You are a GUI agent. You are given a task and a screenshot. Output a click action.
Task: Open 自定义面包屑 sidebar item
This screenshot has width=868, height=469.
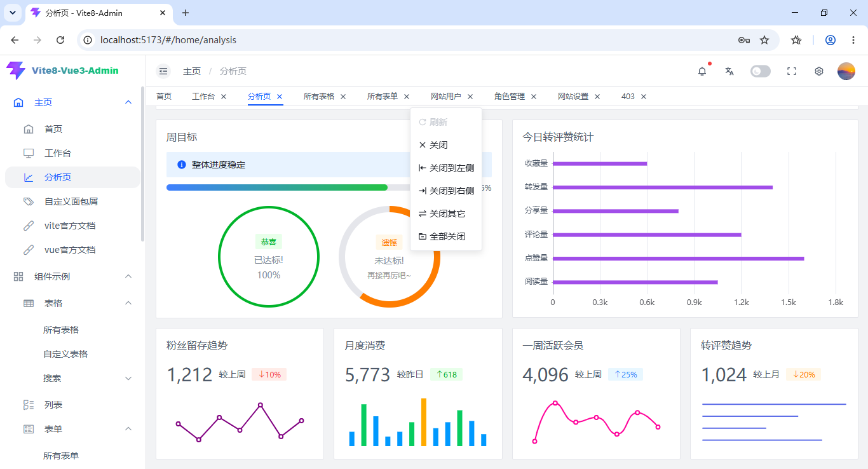(x=72, y=201)
